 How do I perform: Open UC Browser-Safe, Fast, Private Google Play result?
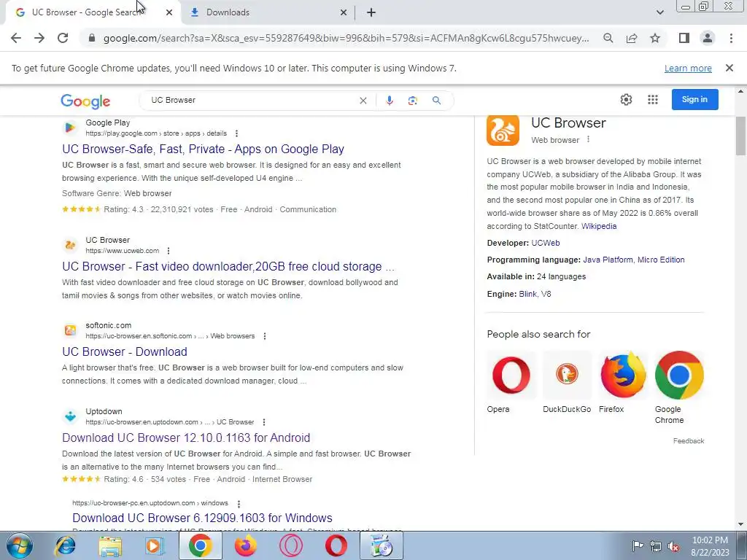(203, 149)
